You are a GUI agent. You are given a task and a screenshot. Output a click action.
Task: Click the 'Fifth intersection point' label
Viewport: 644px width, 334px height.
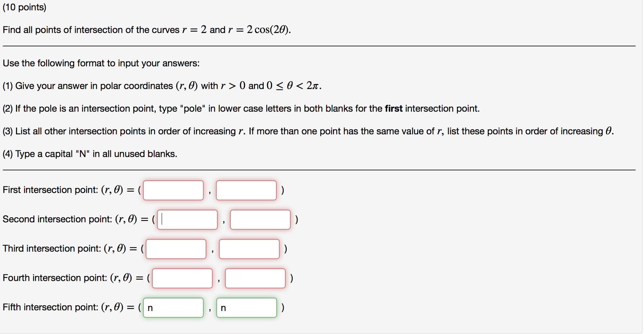click(x=50, y=307)
